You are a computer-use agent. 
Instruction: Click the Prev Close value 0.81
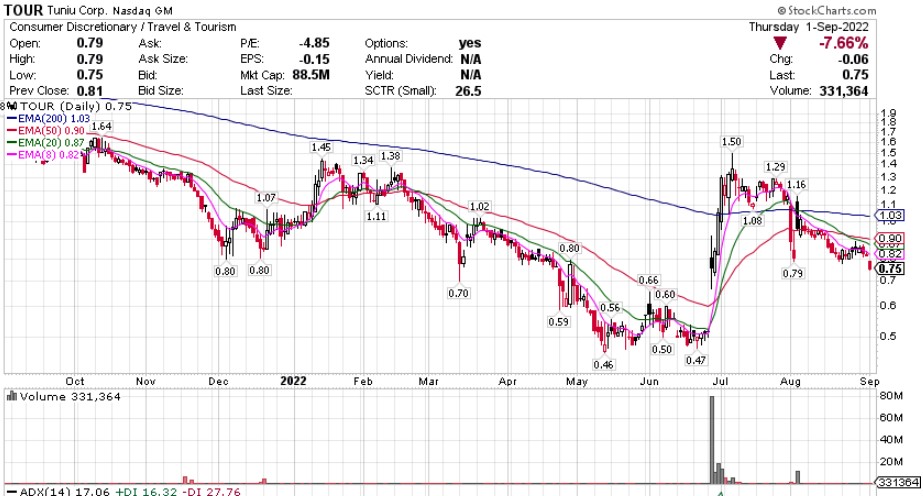click(89, 91)
